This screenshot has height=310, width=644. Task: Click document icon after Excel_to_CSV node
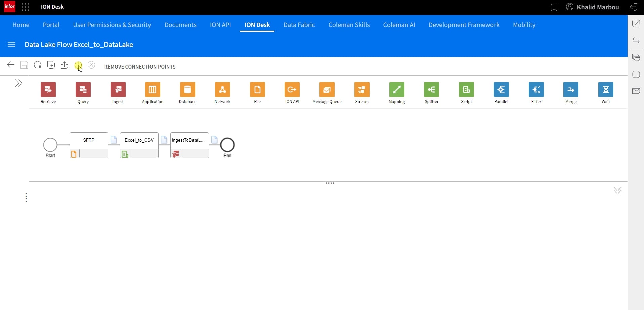click(164, 139)
